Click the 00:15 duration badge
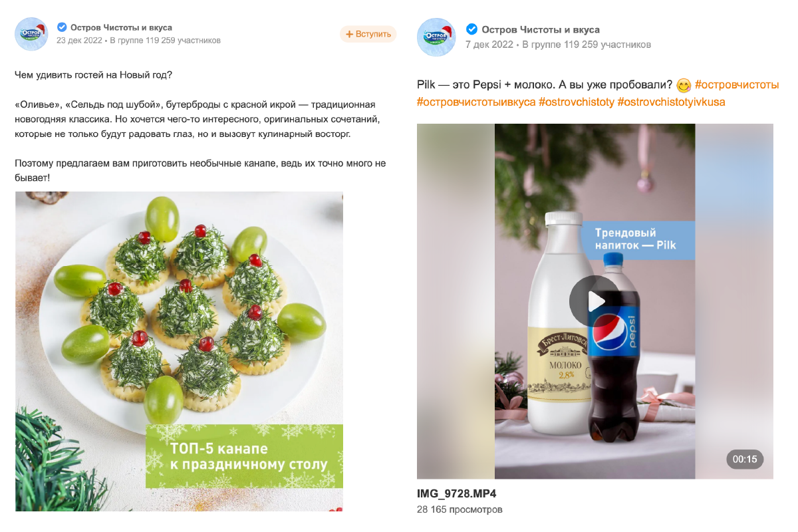 click(x=745, y=459)
